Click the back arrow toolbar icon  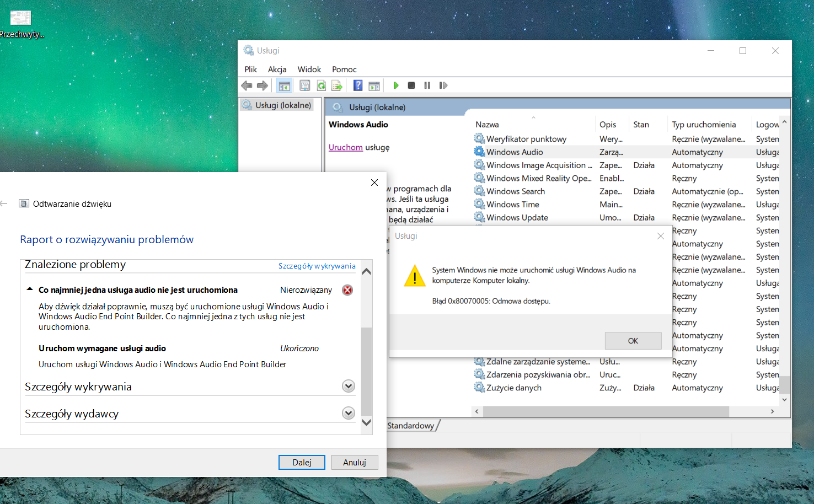[247, 85]
